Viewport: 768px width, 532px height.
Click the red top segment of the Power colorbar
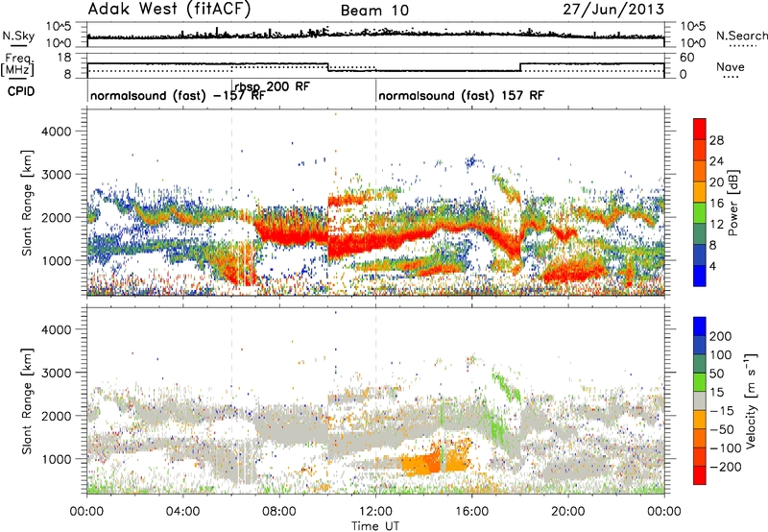pos(700,129)
